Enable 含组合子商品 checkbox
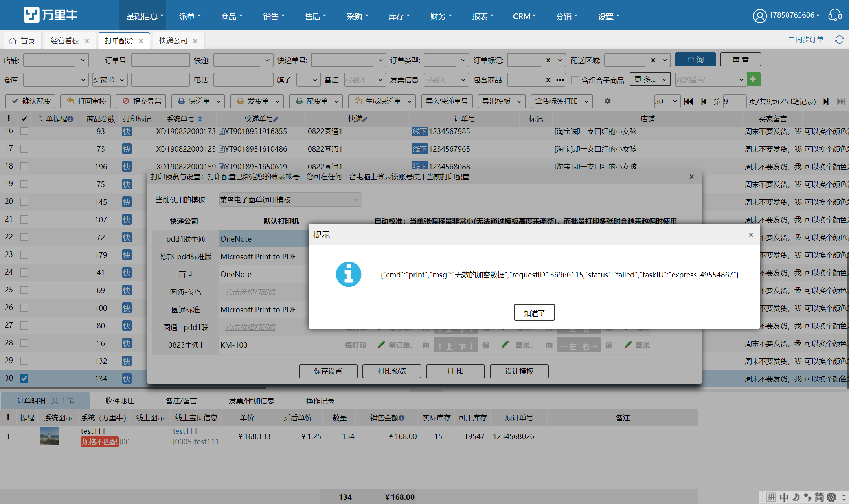 (x=575, y=80)
